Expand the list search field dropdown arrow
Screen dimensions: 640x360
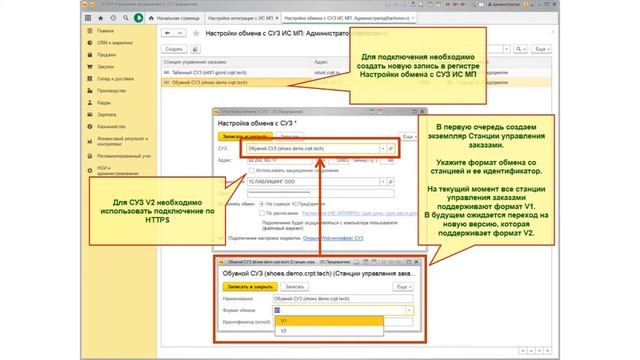pyautogui.click(x=507, y=49)
